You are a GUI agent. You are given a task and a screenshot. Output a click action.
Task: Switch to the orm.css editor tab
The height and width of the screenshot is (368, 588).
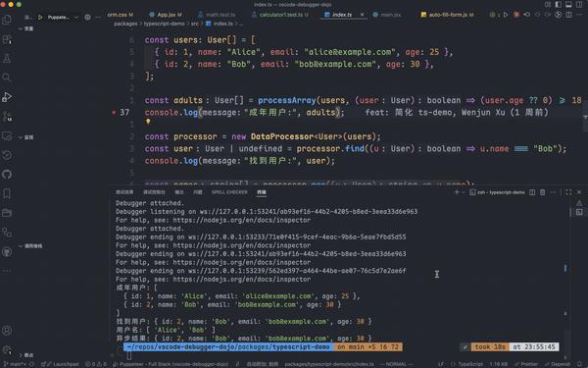120,15
